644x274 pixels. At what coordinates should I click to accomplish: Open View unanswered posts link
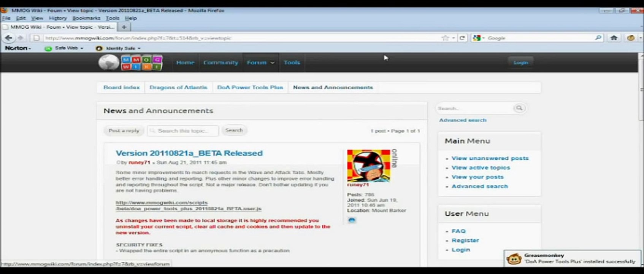tap(490, 158)
